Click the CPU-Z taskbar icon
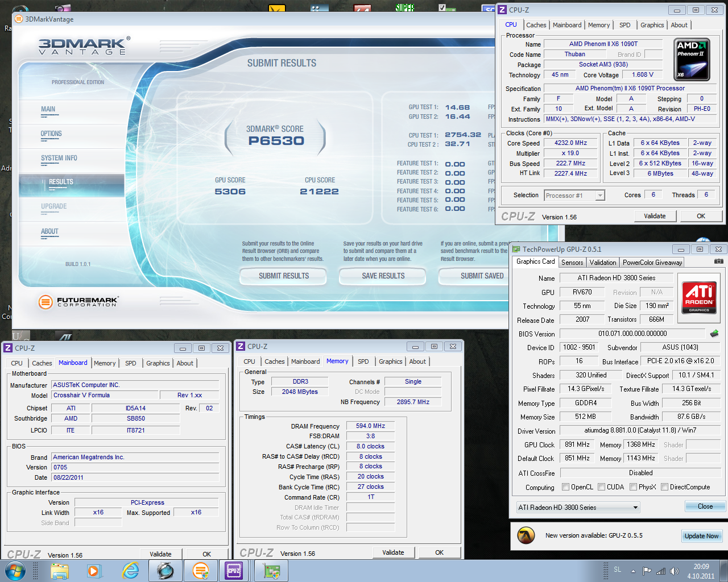Viewport: 728px width, 582px height. [x=234, y=571]
